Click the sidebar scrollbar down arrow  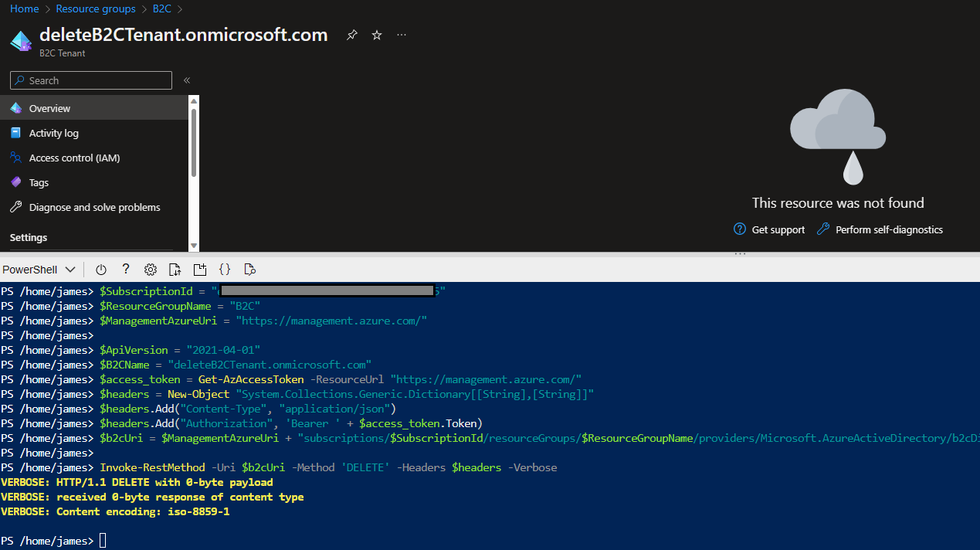[194, 246]
